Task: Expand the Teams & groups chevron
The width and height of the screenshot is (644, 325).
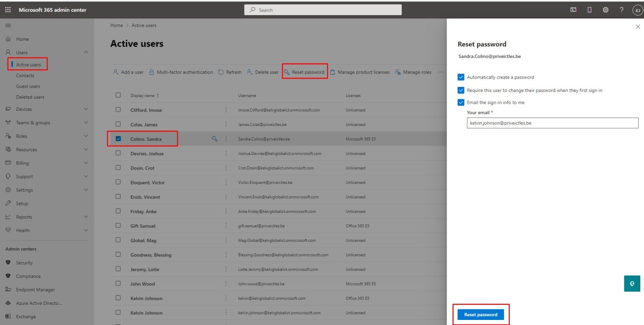Action: point(86,123)
